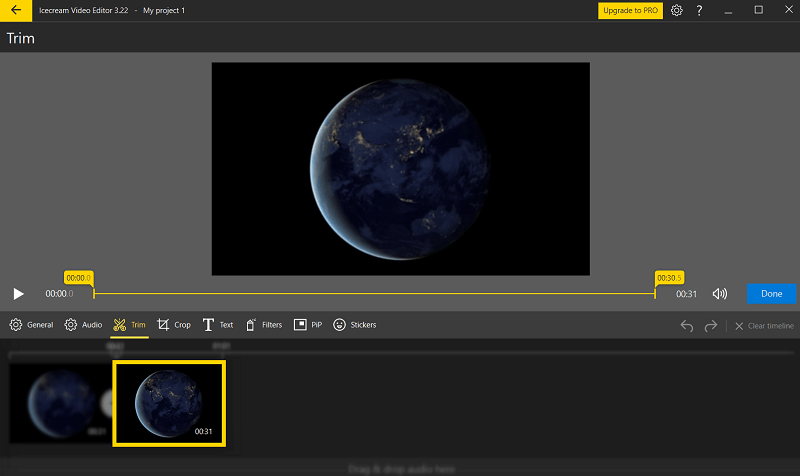Image resolution: width=800 pixels, height=476 pixels.
Task: Open settings via the gear icon
Action: tap(677, 10)
